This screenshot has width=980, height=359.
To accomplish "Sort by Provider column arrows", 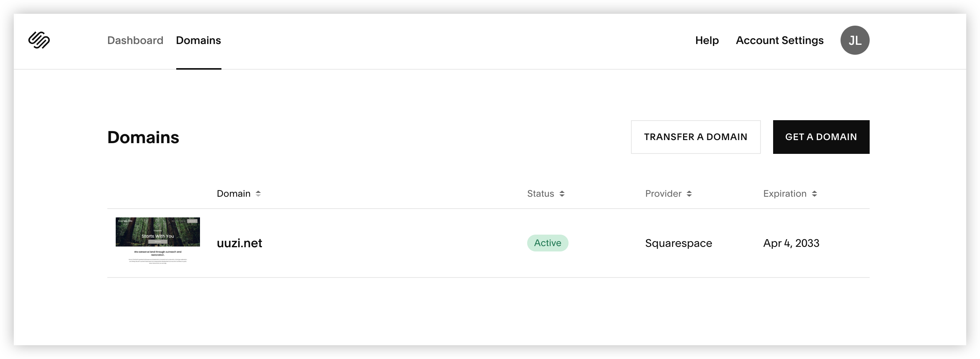I will [689, 194].
